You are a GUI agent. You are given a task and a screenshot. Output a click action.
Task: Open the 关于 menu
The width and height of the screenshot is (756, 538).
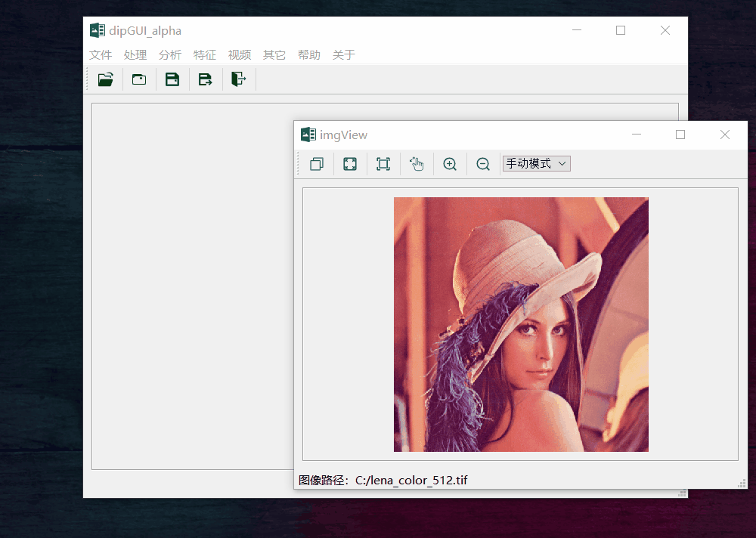click(344, 55)
